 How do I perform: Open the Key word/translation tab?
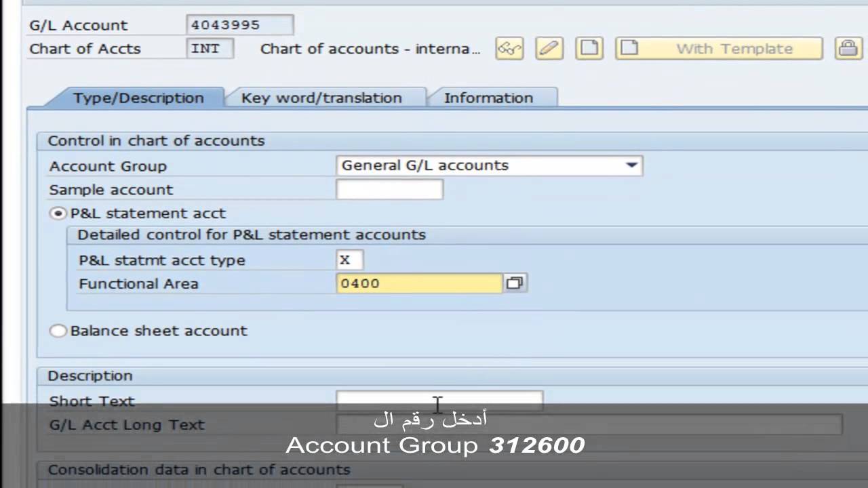[x=321, y=98]
